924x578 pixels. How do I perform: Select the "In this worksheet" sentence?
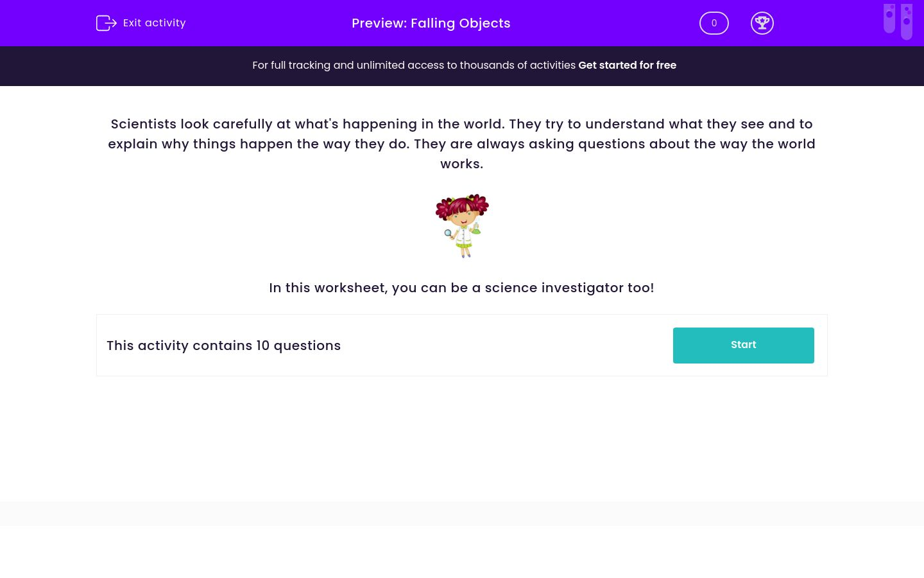coord(461,288)
